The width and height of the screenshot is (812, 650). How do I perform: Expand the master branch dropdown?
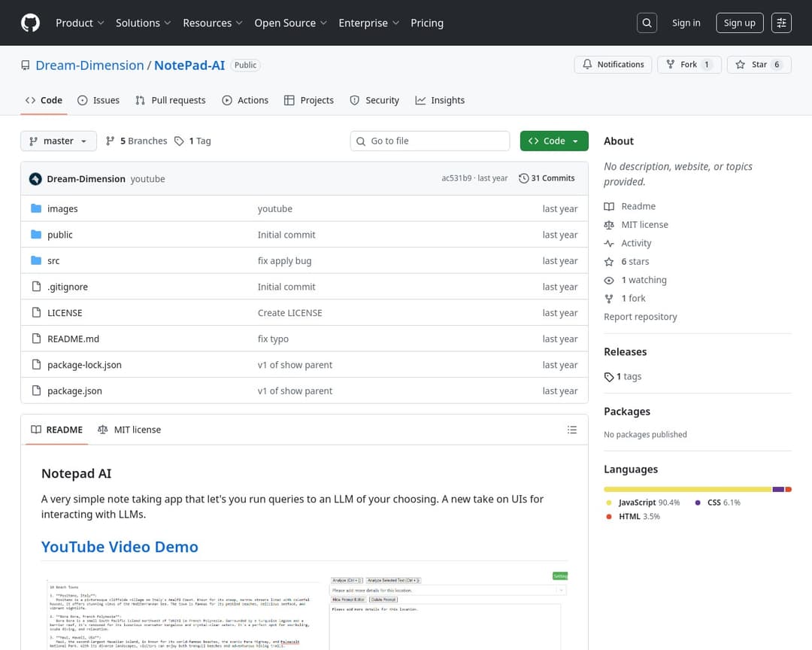click(x=59, y=141)
